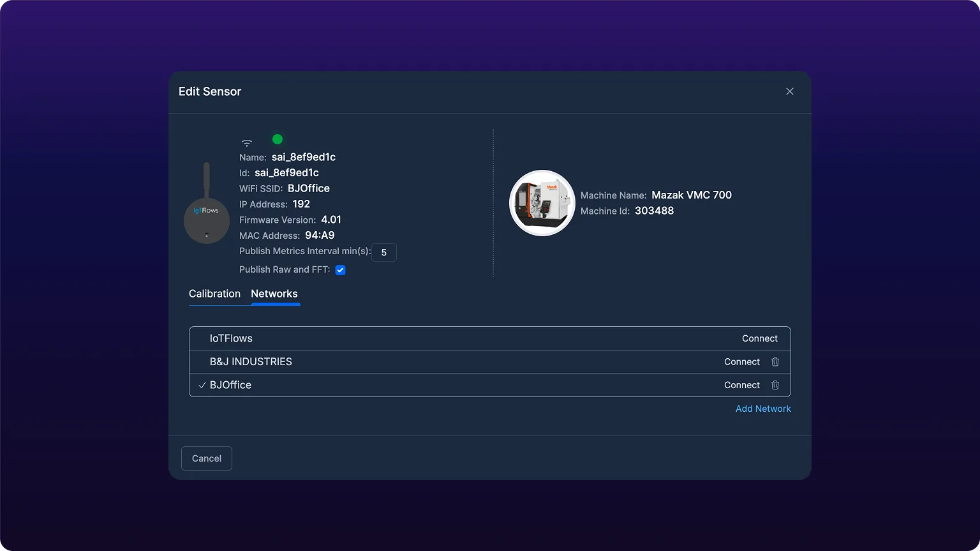Connect to B&J INDUSTRIES network
This screenshot has height=551, width=980.
point(742,362)
